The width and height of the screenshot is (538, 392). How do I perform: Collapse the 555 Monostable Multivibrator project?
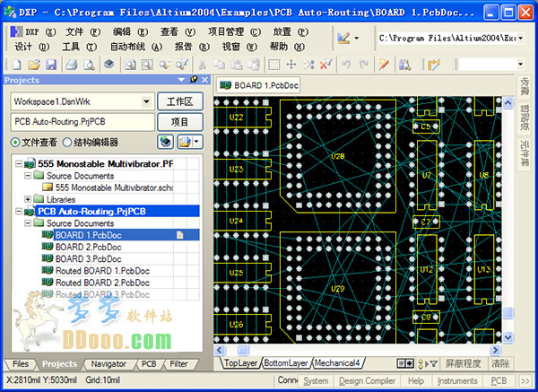pos(19,164)
